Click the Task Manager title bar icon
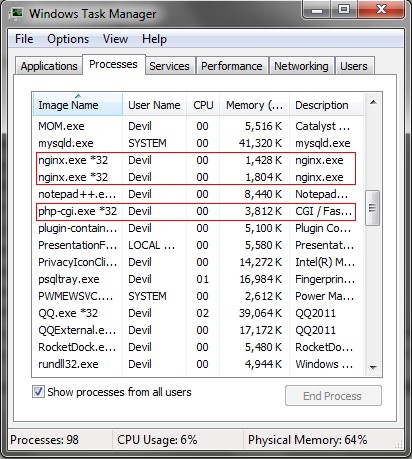The width and height of the screenshot is (412, 459). pyautogui.click(x=16, y=14)
